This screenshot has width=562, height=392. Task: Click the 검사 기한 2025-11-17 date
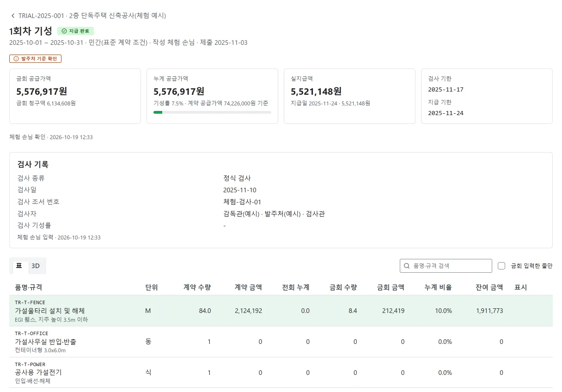pos(446,90)
